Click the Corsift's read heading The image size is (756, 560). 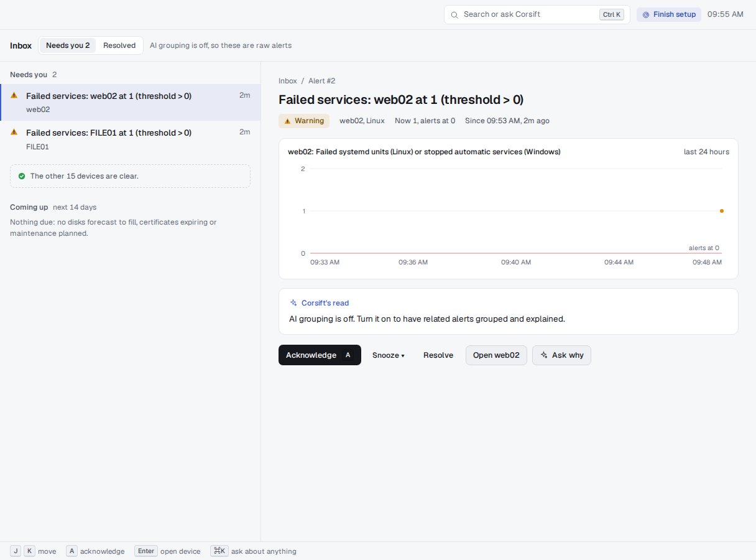point(325,303)
